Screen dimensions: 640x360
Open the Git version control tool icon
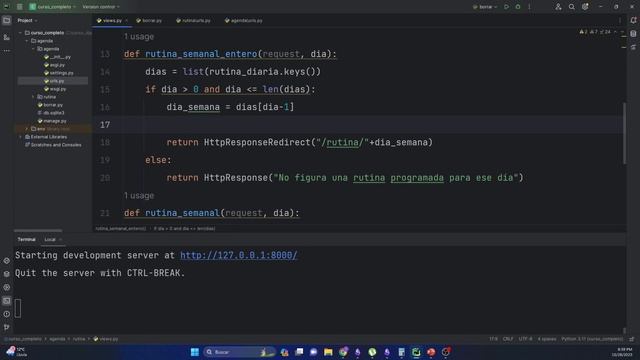7,327
